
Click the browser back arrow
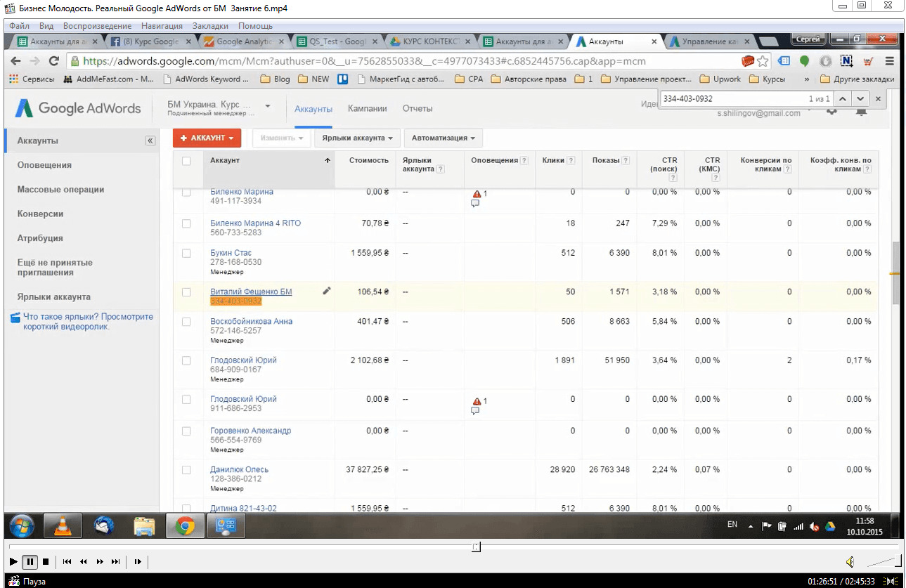click(x=15, y=61)
